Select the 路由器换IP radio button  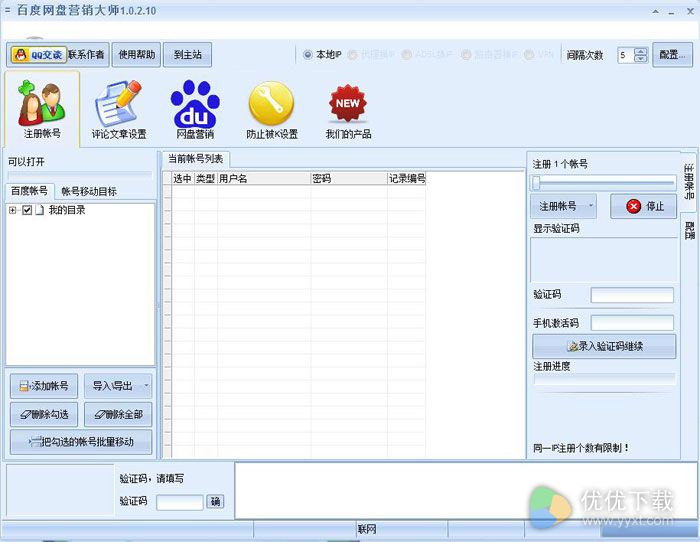tap(466, 55)
